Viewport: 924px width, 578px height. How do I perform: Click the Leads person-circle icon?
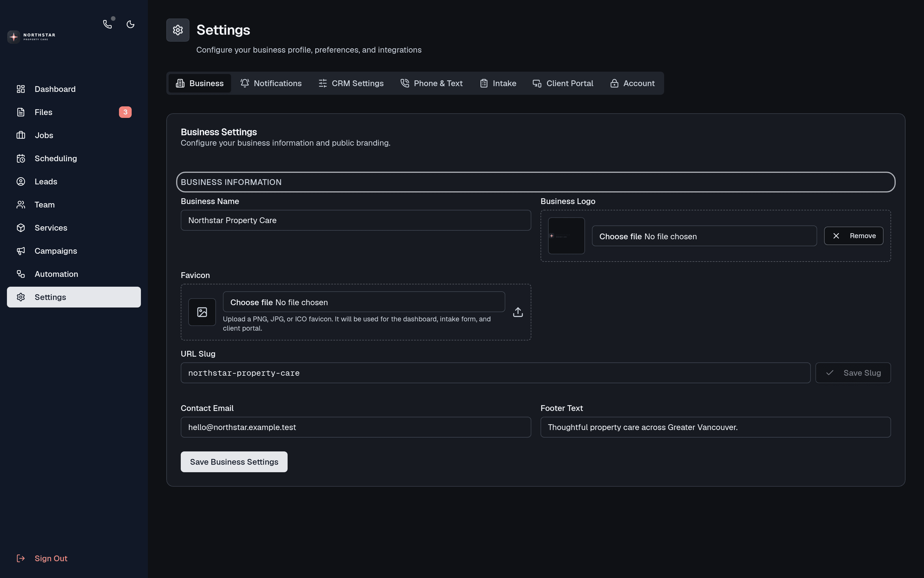(x=21, y=181)
